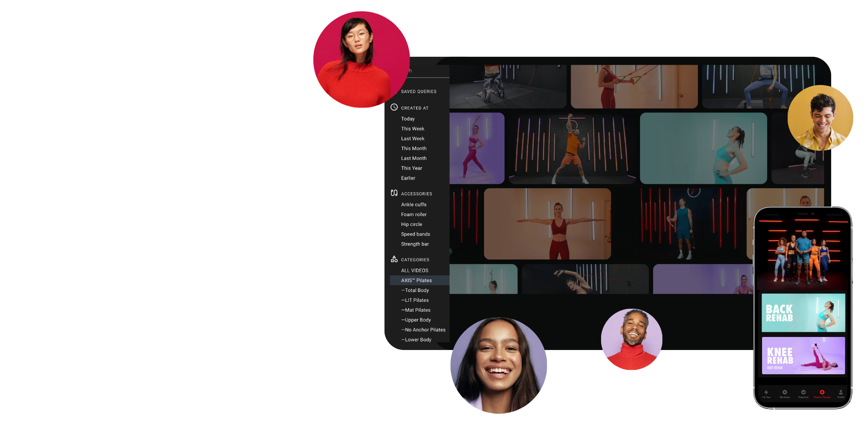Viewport: 868px width, 425px height.
Task: Click the Accessories cable icon
Action: [394, 193]
